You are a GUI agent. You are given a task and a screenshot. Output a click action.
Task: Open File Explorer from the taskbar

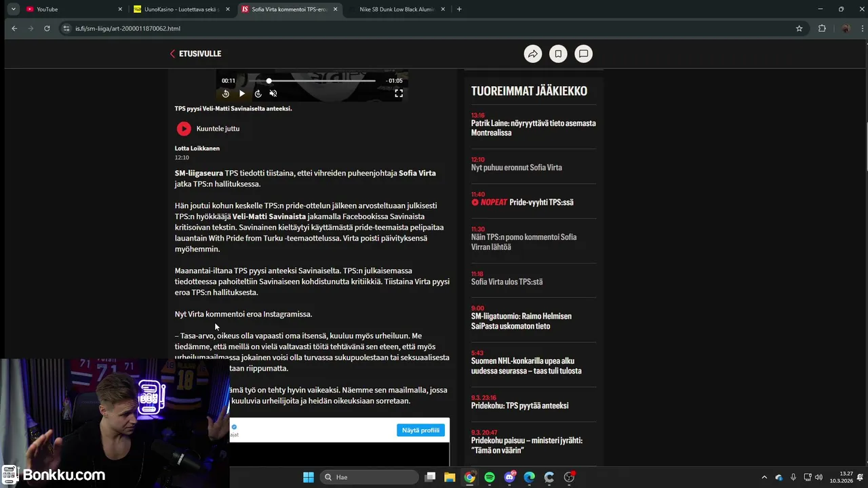coord(450,477)
